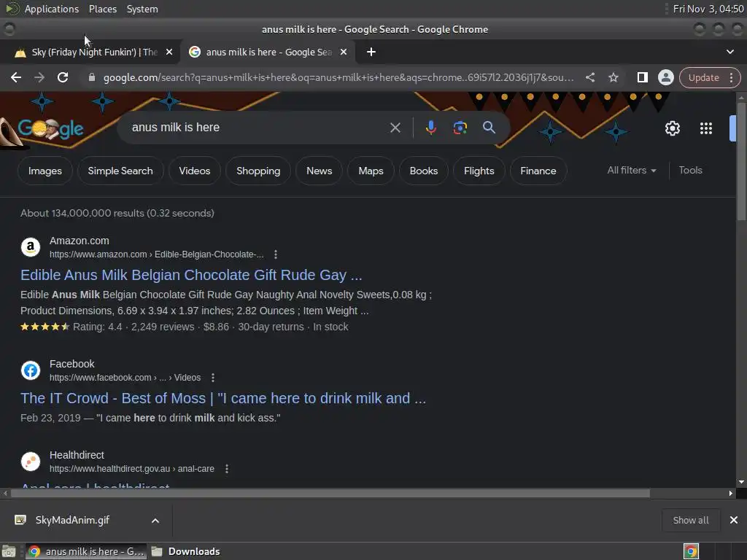Start voice search with the microphone
Viewport: 747px width, 560px height.
point(430,128)
